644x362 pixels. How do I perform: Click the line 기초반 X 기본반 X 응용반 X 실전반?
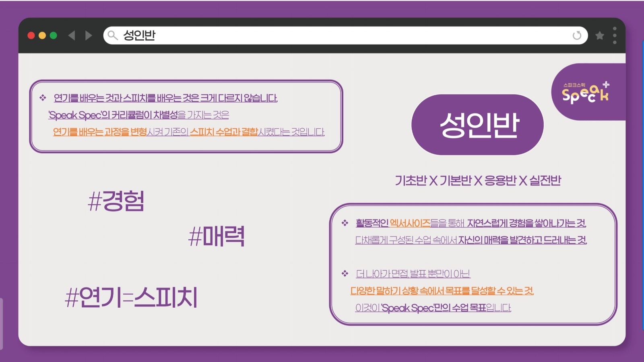(478, 181)
